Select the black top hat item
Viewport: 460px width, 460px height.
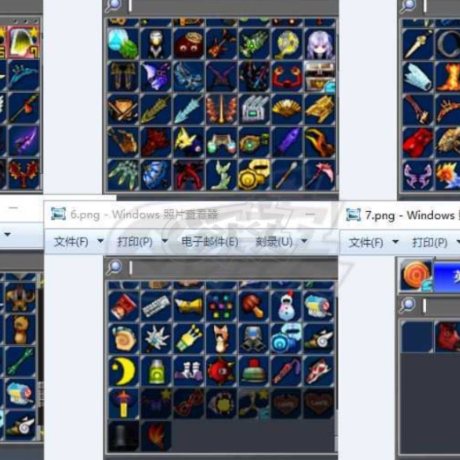tap(123, 436)
